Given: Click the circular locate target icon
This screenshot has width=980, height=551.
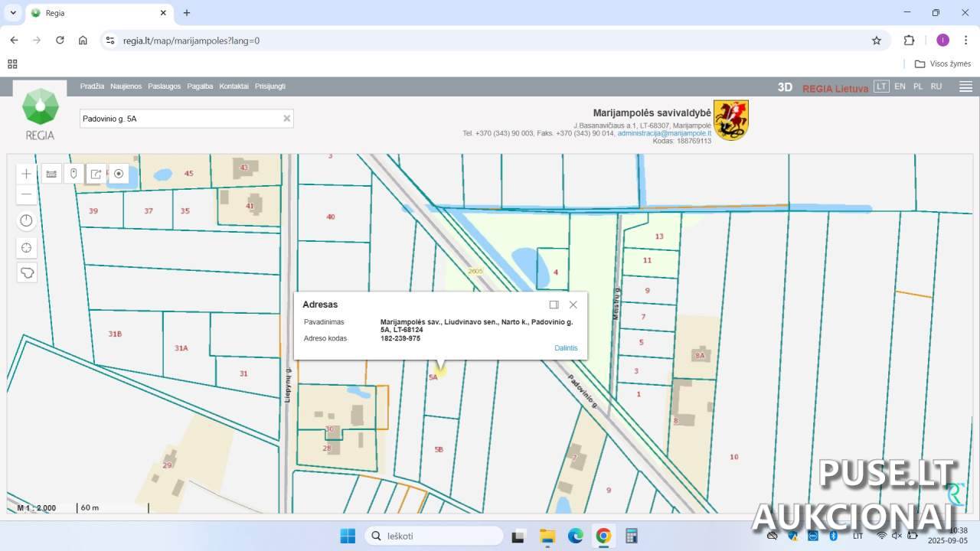Looking at the screenshot, I should tap(119, 174).
